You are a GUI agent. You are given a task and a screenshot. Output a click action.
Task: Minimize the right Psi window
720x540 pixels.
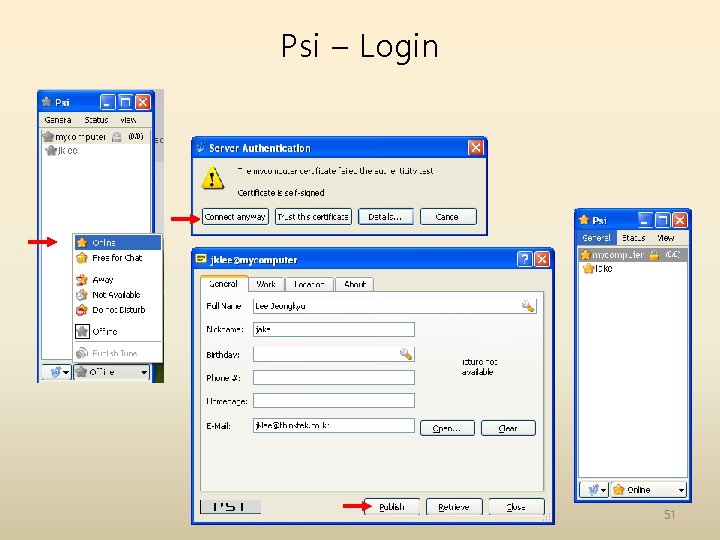[645, 220]
